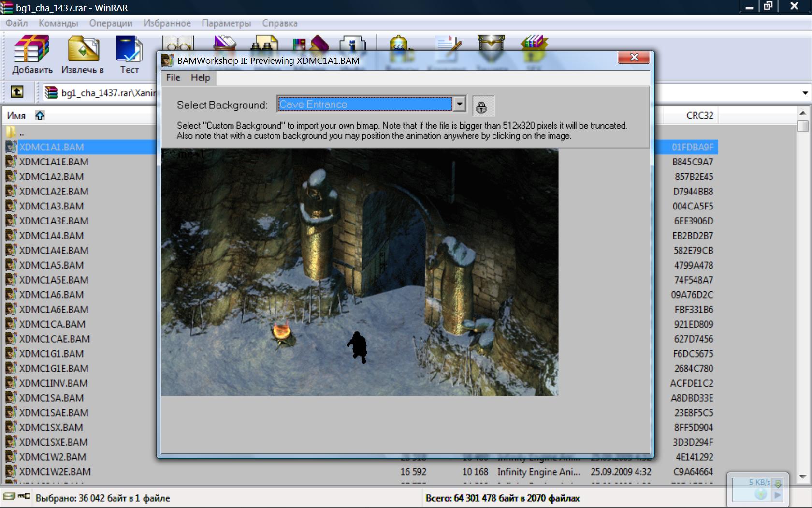Select file XDMC1SAE.BAM
Screen dimensions: 812x508
pos(54,413)
